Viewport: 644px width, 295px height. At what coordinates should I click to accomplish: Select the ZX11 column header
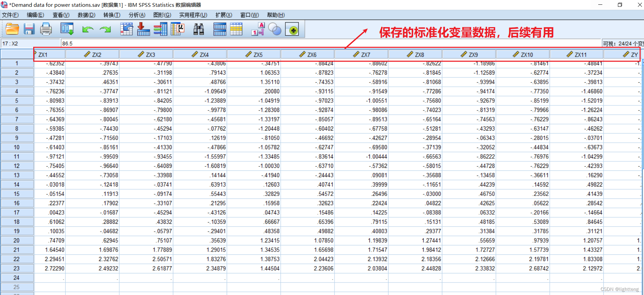pos(577,55)
